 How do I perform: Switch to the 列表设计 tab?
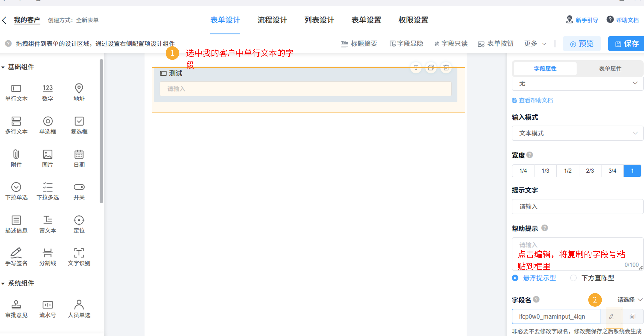coord(319,20)
